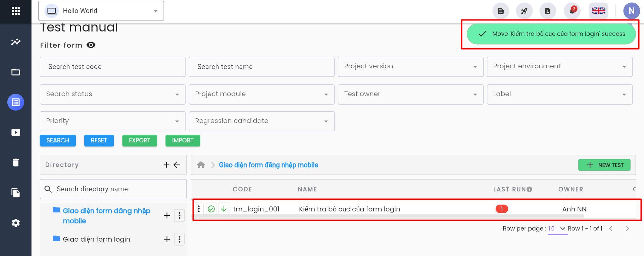Open the settings gear sidebar icon
Image resolution: width=644 pixels, height=256 pixels.
[x=15, y=223]
